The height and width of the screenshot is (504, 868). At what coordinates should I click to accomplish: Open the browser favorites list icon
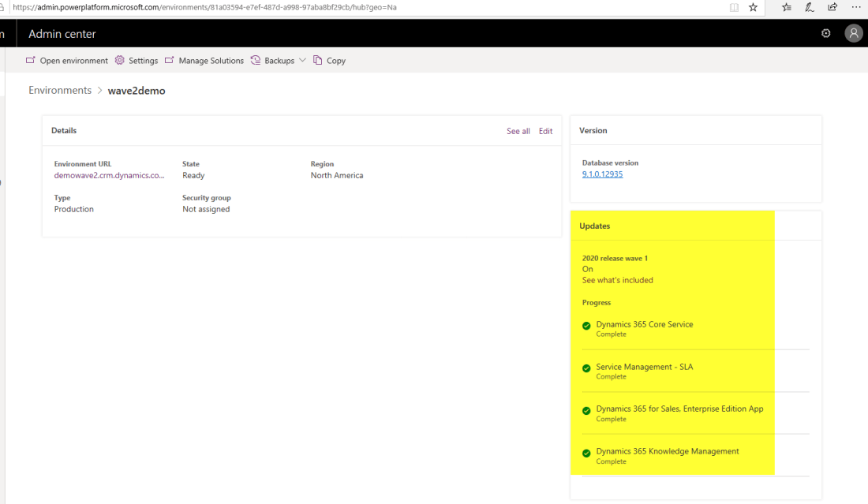[787, 7]
